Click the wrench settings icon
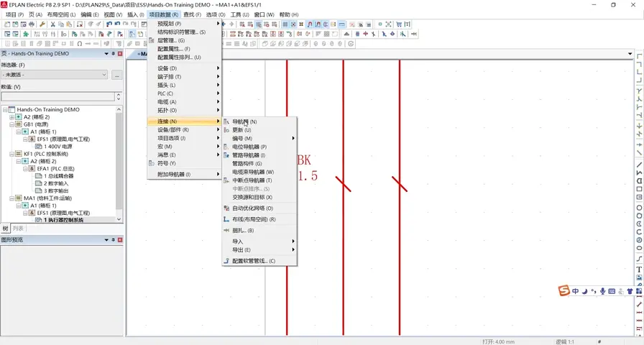This screenshot has height=345, width=644. tap(42, 24)
